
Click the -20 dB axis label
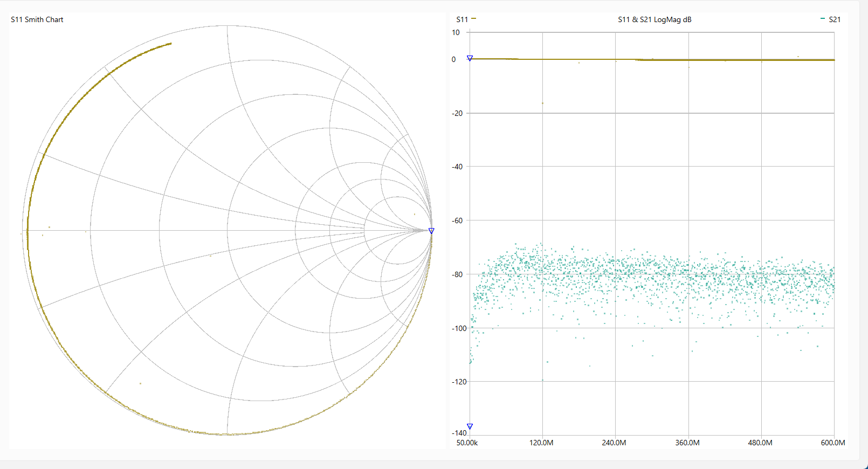tap(457, 113)
